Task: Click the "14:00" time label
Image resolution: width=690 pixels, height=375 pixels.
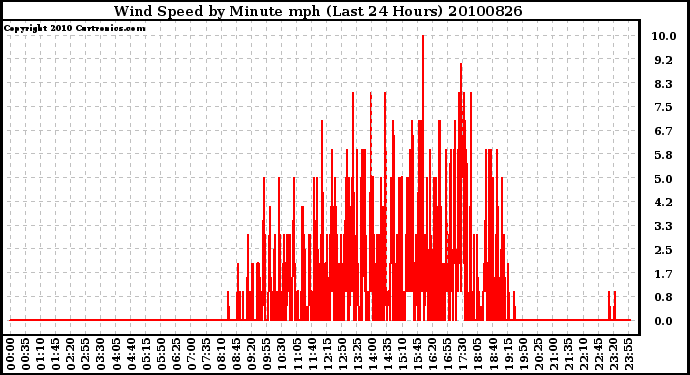Action: (x=372, y=354)
